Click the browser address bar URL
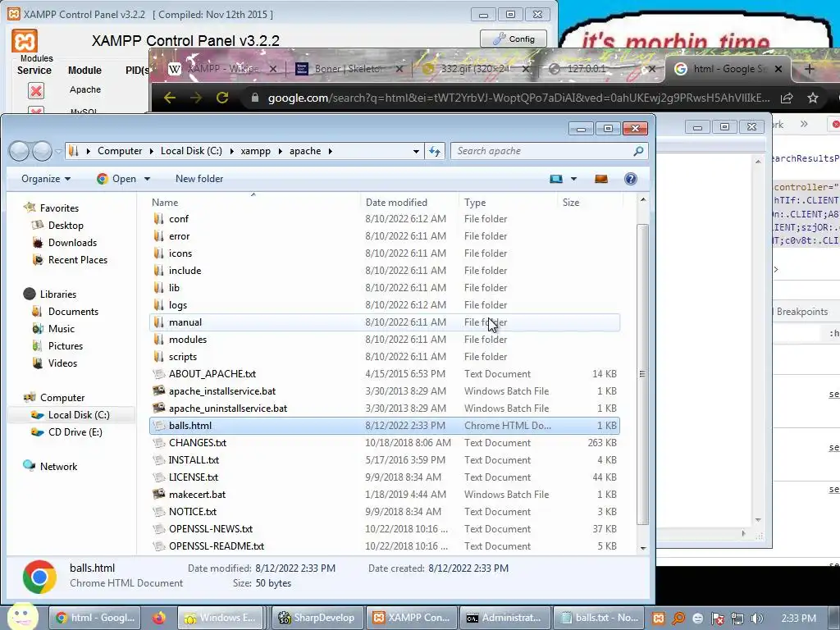 pos(518,98)
